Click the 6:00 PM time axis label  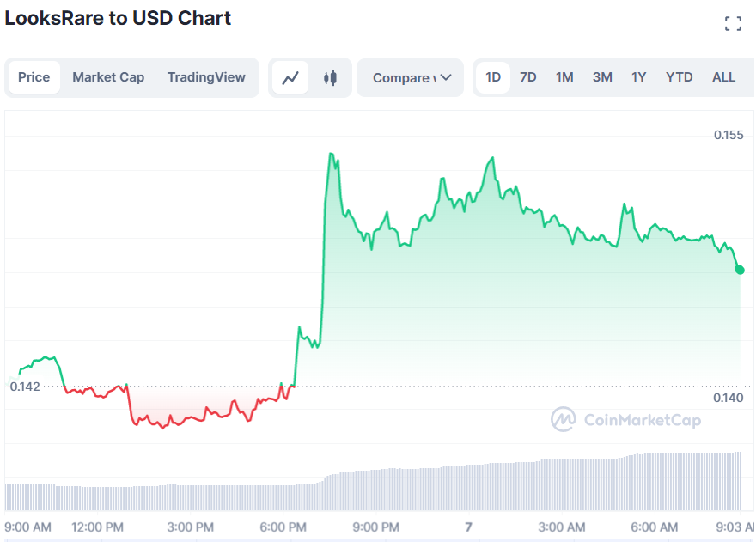click(283, 527)
